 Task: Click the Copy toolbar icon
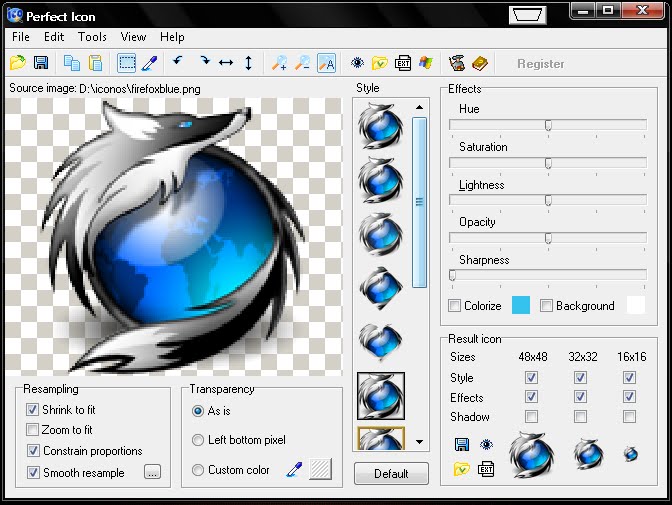point(72,63)
